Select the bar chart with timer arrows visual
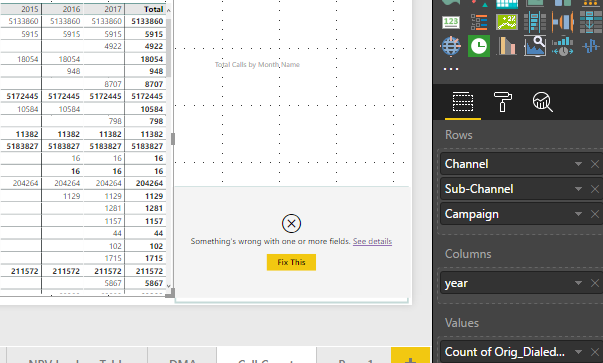Image resolution: width=603 pixels, height=363 pixels. click(563, 46)
